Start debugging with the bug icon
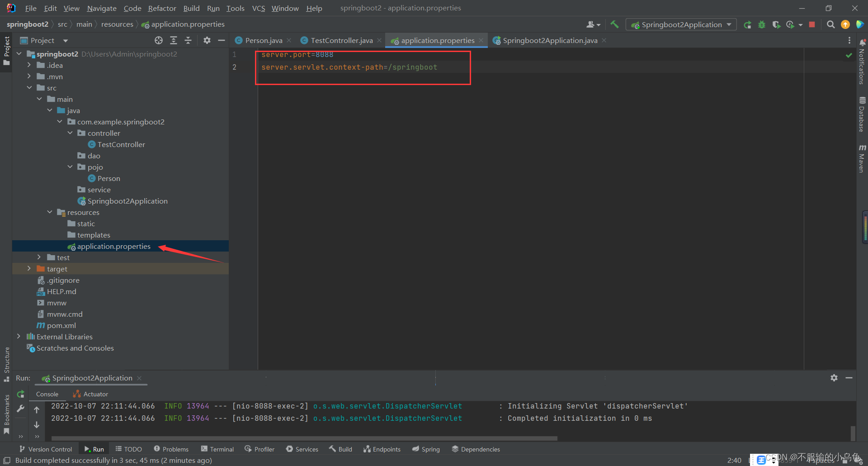 point(762,24)
